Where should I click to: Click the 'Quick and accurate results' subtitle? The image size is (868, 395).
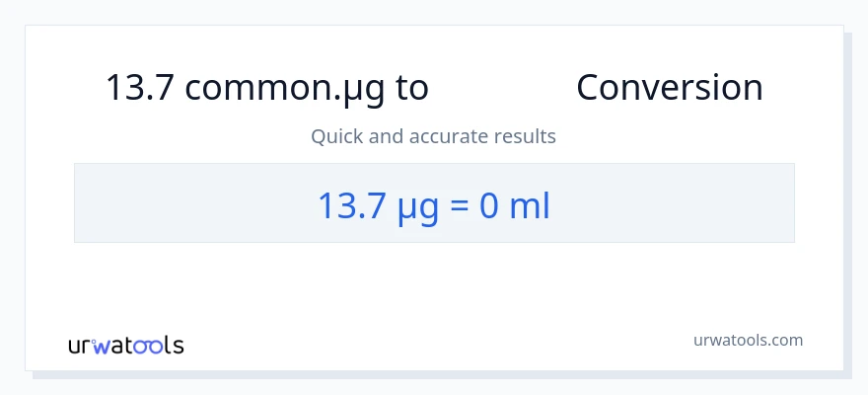(x=433, y=136)
